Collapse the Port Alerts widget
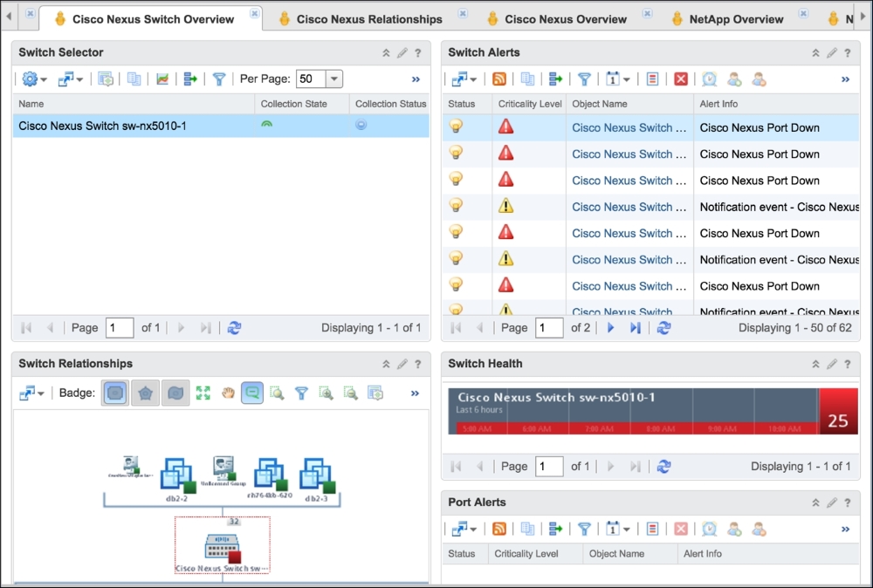 [815, 503]
